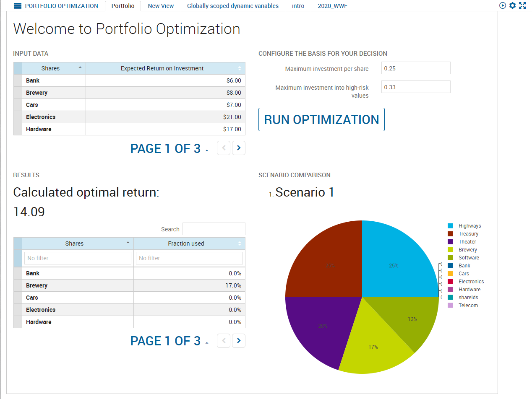Open Globally scoped dynamic variables page
Screen dimensions: 532x399
click(232, 6)
